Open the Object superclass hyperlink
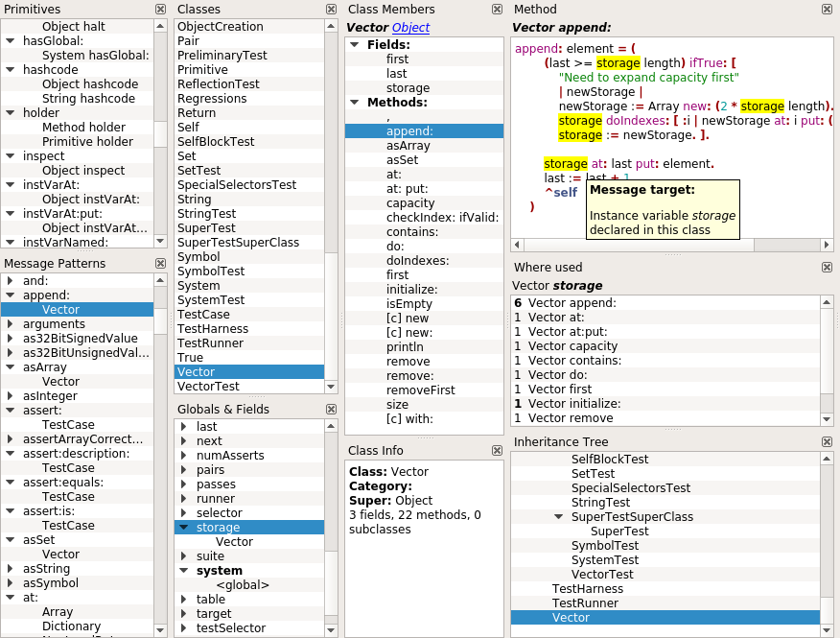 [x=410, y=27]
